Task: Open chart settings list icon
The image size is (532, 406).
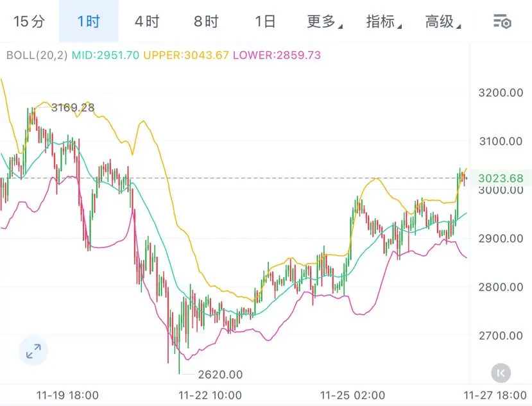Action: click(x=502, y=22)
